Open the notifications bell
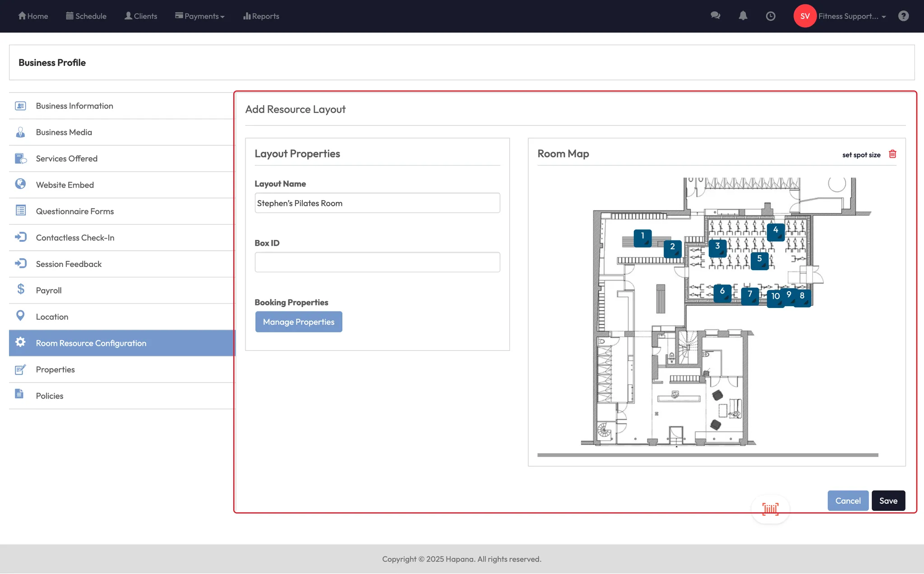This screenshot has height=574, width=924. tap(743, 16)
